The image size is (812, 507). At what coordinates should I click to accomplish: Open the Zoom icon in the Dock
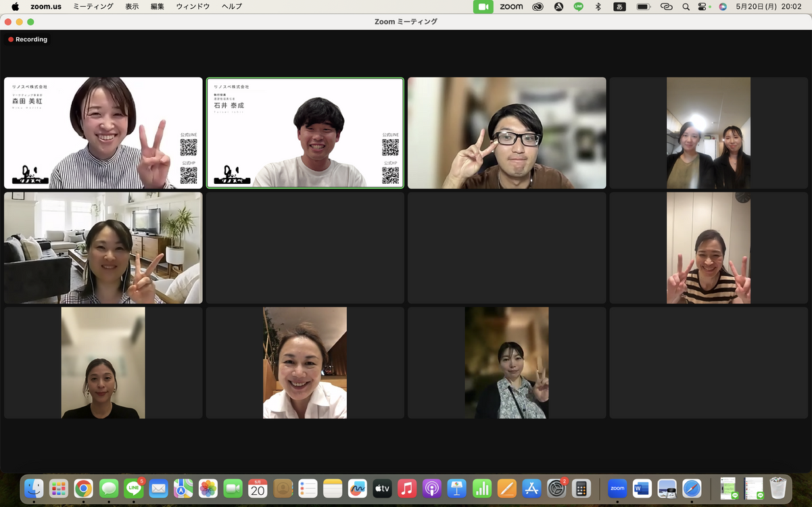coord(617,488)
